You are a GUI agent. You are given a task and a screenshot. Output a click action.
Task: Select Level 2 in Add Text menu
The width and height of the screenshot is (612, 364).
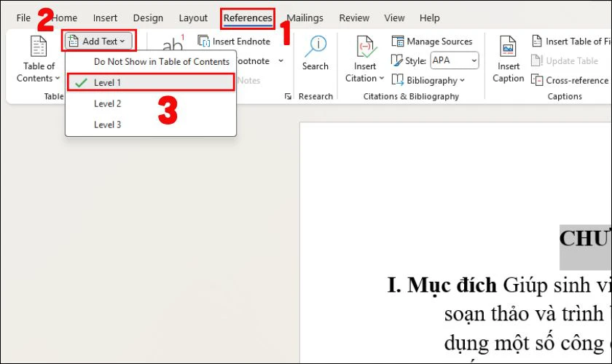click(x=151, y=103)
